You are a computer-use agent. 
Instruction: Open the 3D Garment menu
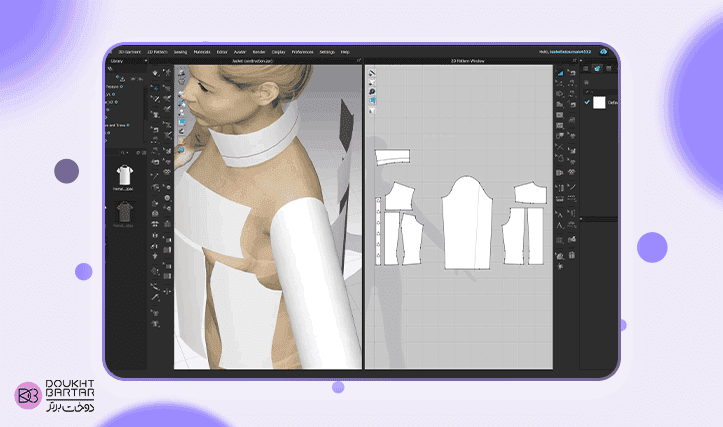130,52
